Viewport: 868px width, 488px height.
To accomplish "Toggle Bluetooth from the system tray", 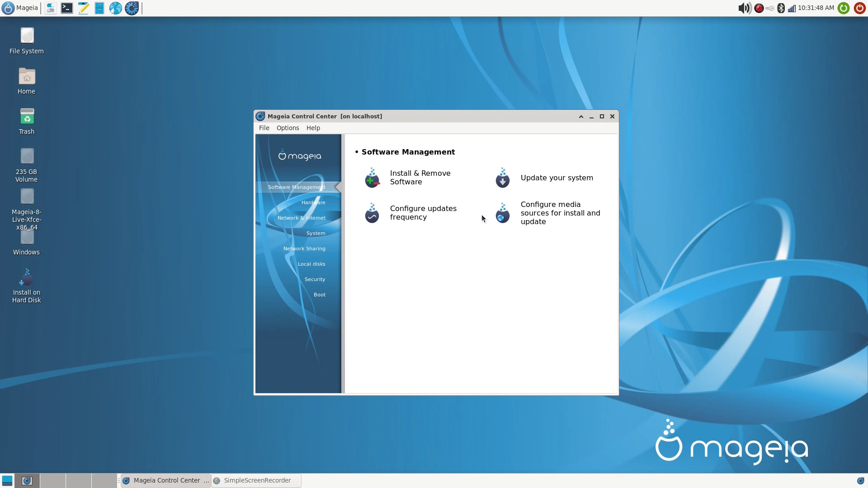I will [781, 8].
